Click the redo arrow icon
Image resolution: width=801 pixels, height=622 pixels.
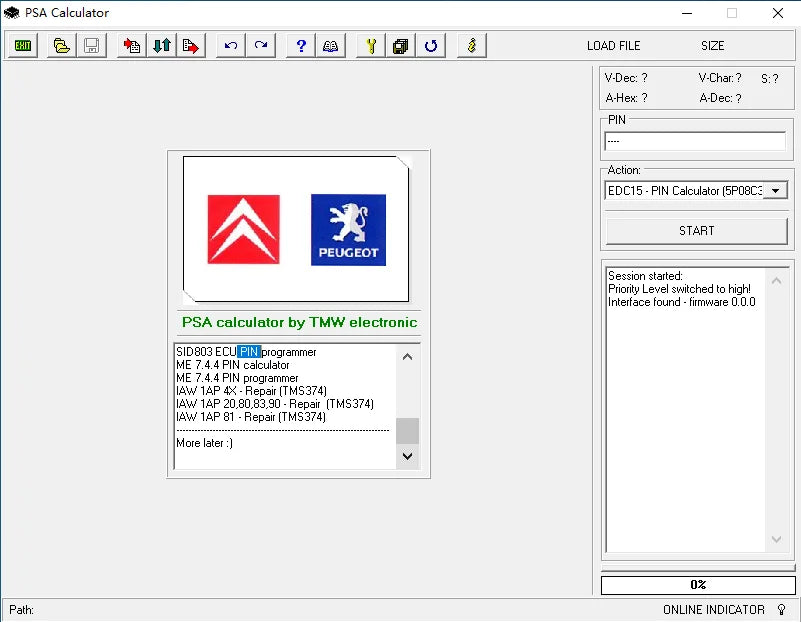click(261, 46)
